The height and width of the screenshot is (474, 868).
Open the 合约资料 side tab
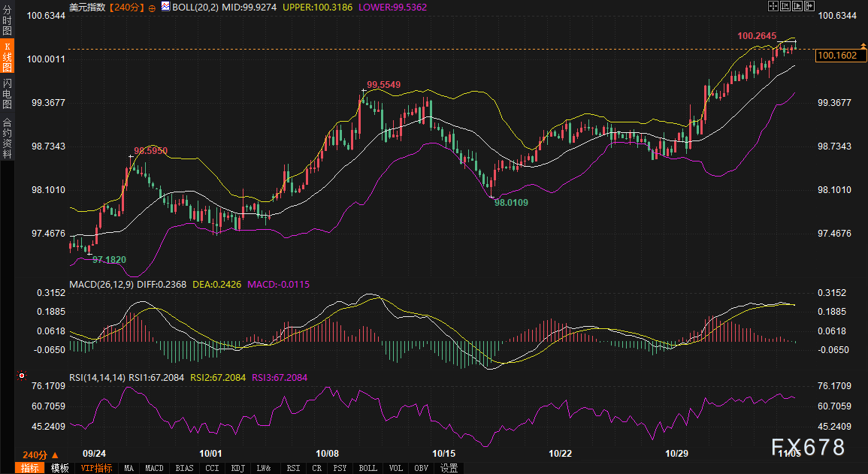[7, 137]
